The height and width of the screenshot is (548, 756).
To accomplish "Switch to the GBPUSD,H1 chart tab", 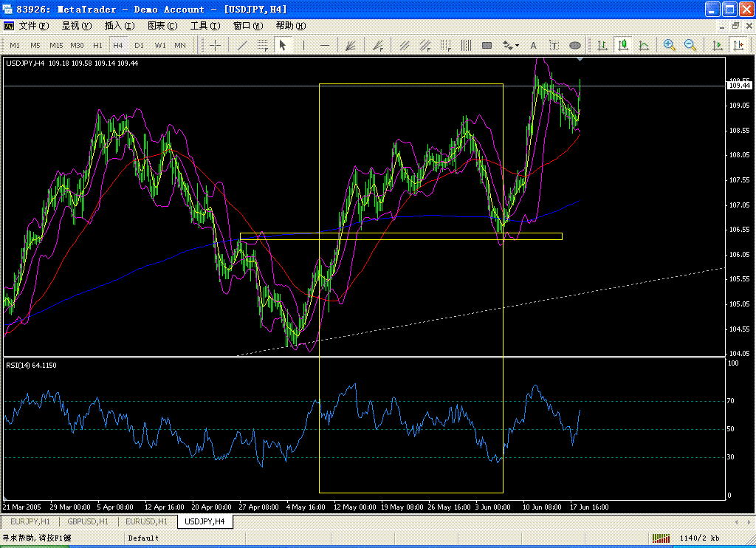I will pos(88,521).
